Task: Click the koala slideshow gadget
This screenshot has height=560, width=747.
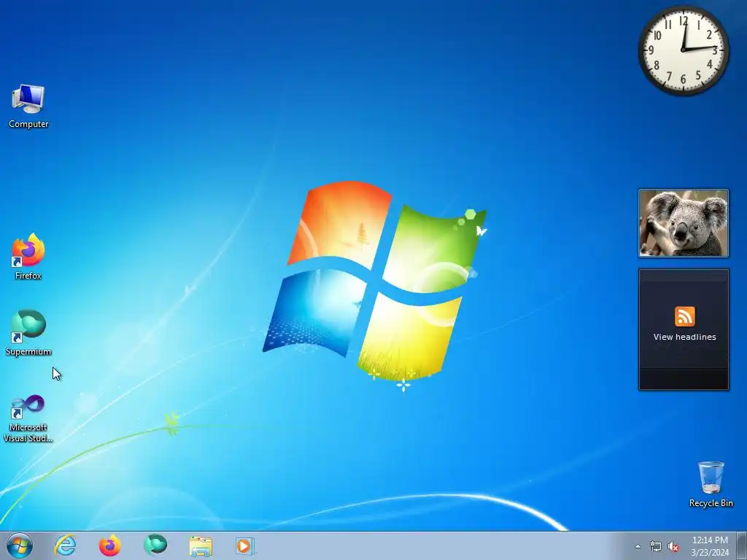Action: click(683, 223)
